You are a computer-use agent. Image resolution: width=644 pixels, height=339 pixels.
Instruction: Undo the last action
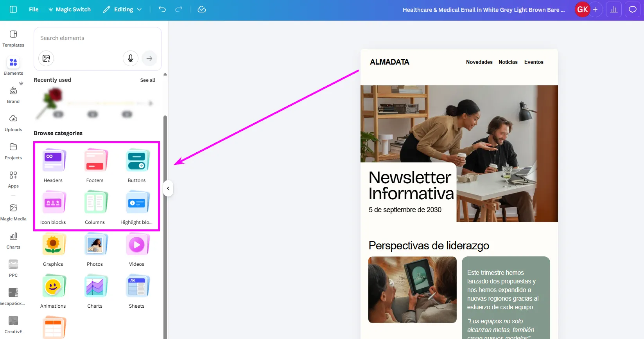(x=162, y=9)
